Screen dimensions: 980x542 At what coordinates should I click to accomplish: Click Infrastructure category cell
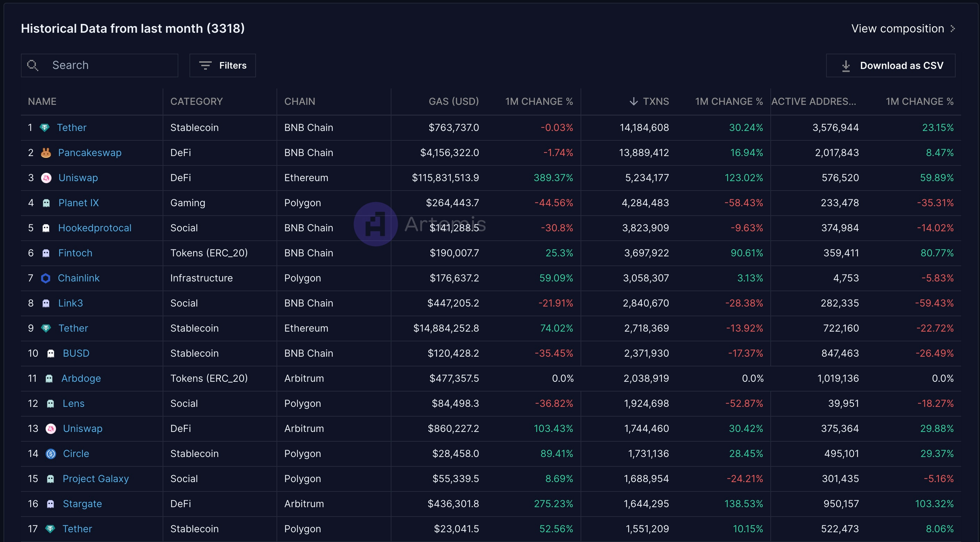tap(201, 278)
